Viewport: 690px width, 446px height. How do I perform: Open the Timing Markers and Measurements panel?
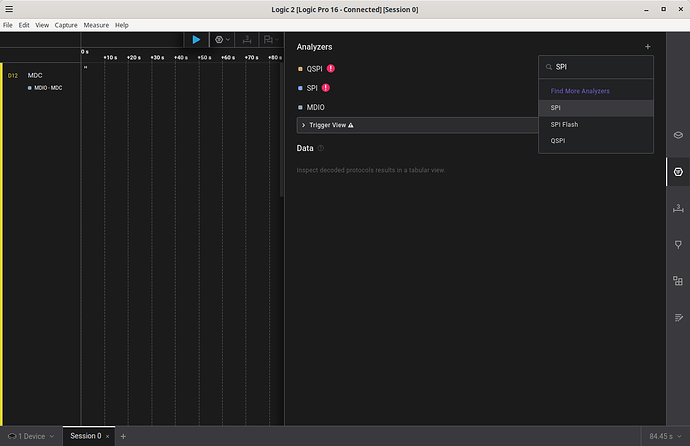tap(677, 208)
